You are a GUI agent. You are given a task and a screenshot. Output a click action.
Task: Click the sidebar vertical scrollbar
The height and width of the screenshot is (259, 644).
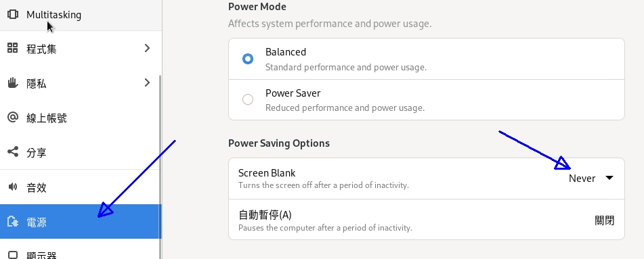(x=160, y=166)
